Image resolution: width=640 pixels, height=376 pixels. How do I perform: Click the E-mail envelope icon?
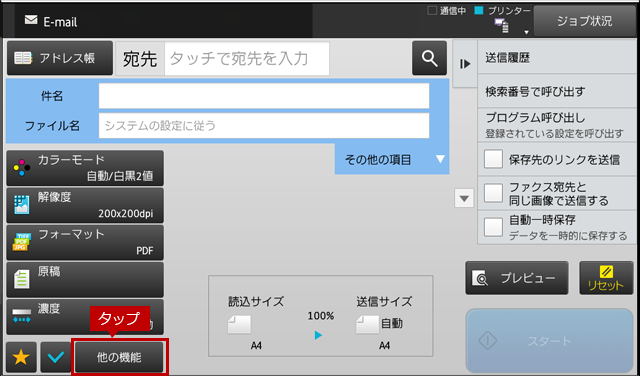[x=31, y=20]
